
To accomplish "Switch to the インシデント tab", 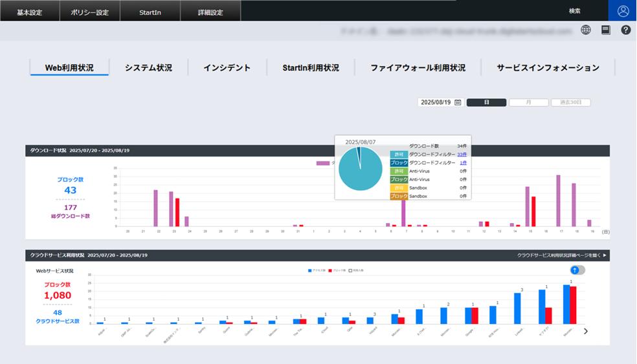I will click(227, 68).
